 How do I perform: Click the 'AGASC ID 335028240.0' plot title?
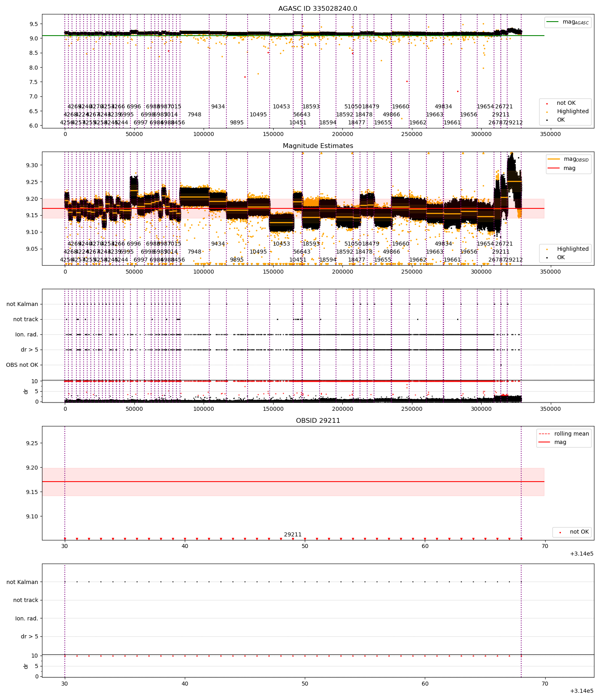pyautogui.click(x=318, y=9)
